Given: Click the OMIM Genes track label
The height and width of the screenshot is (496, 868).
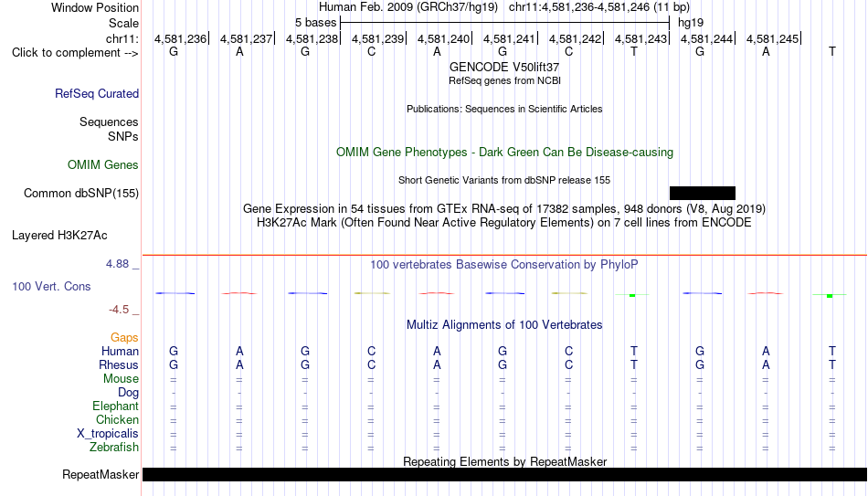Looking at the screenshot, I should (x=103, y=165).
